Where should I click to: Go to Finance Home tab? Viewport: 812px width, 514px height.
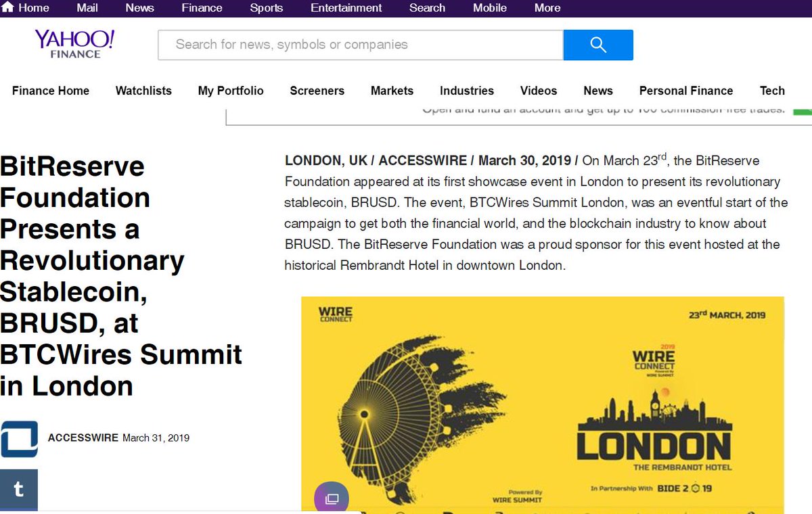click(x=51, y=91)
